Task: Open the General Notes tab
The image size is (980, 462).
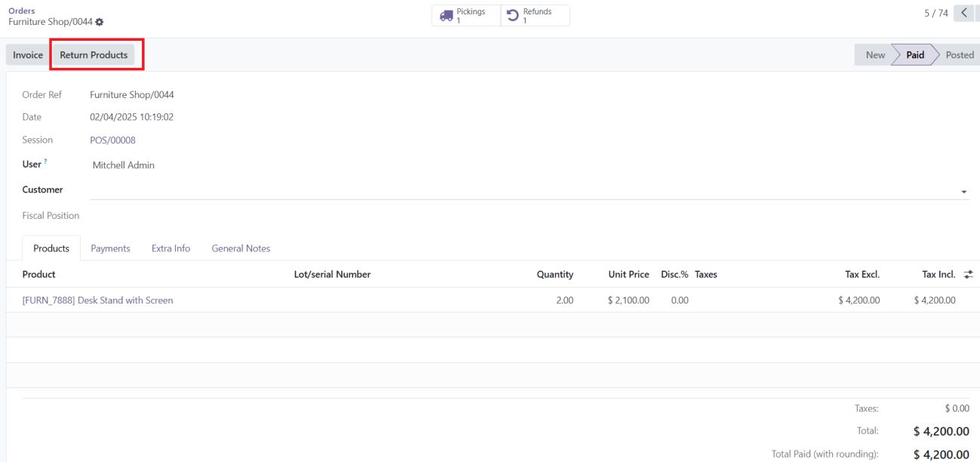Action: coord(241,248)
